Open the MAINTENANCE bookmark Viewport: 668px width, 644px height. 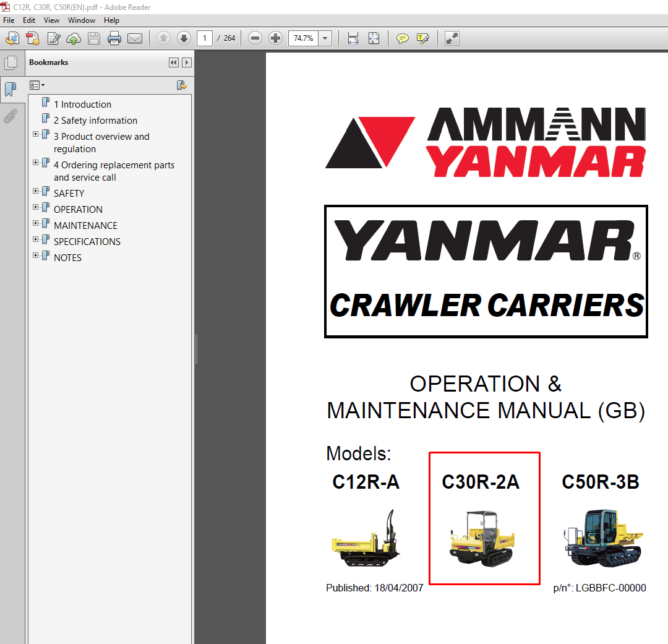click(x=85, y=225)
